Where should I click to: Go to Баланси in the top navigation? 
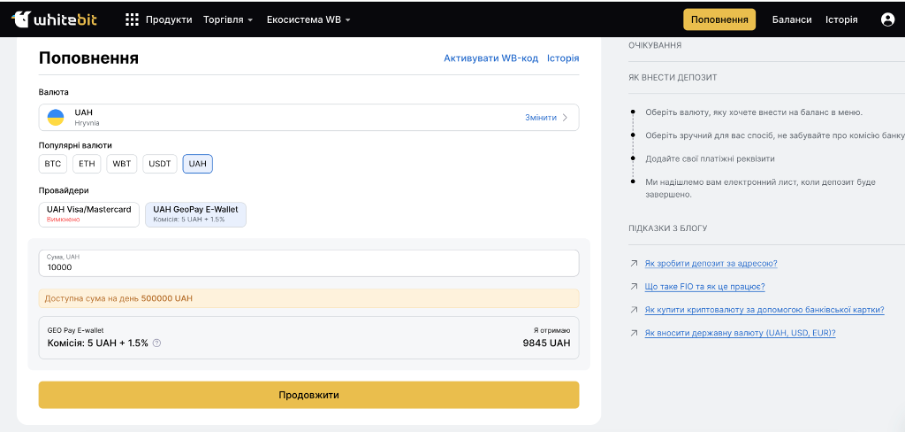point(791,20)
